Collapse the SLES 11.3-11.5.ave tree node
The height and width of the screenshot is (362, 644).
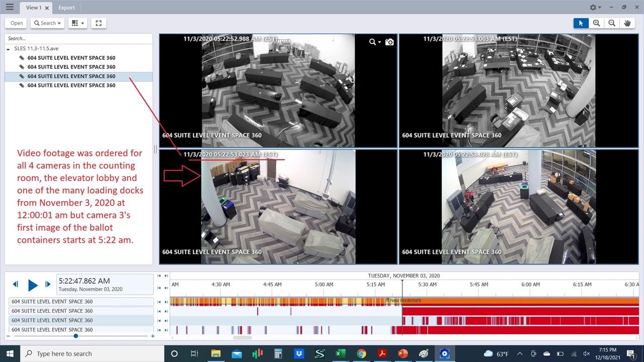click(8, 49)
